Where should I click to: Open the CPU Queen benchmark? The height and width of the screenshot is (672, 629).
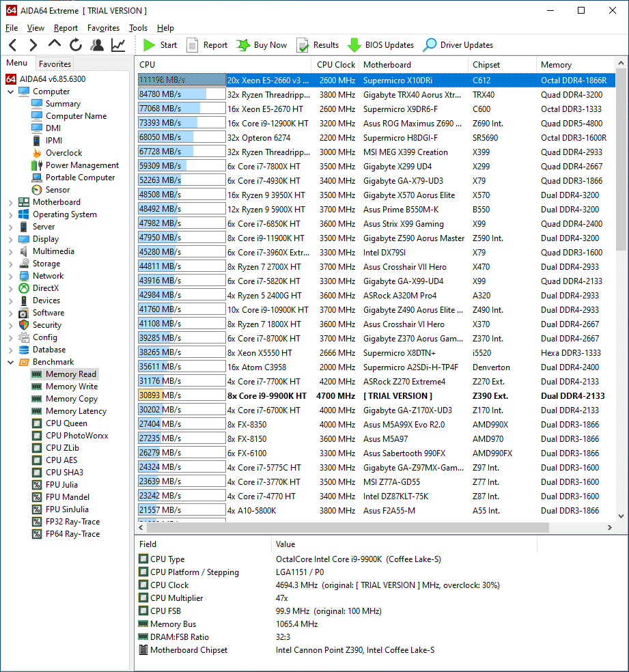[x=66, y=423]
